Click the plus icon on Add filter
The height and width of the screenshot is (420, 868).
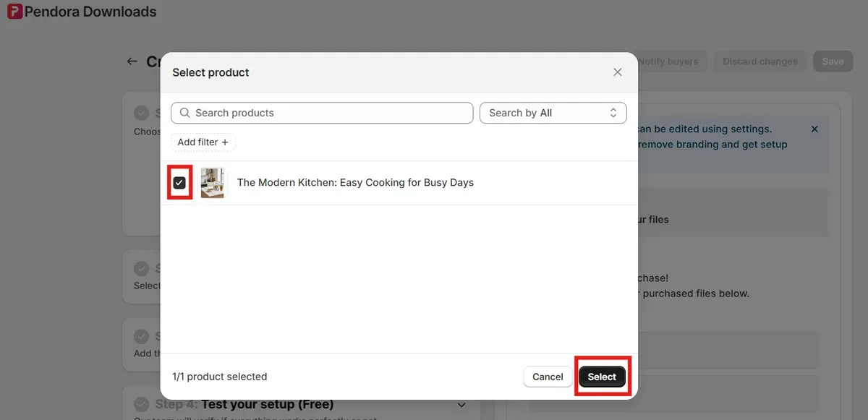pos(225,142)
